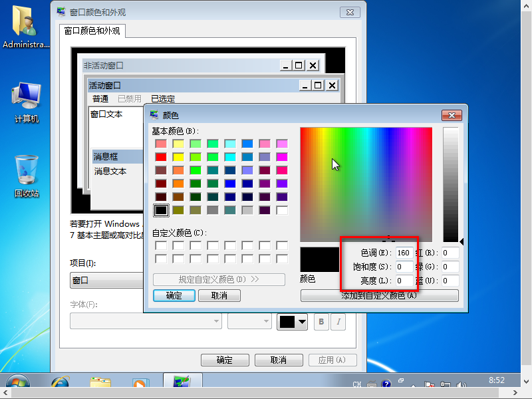Click 普通 menu in preview window
This screenshot has height=399, width=532.
tap(100, 98)
